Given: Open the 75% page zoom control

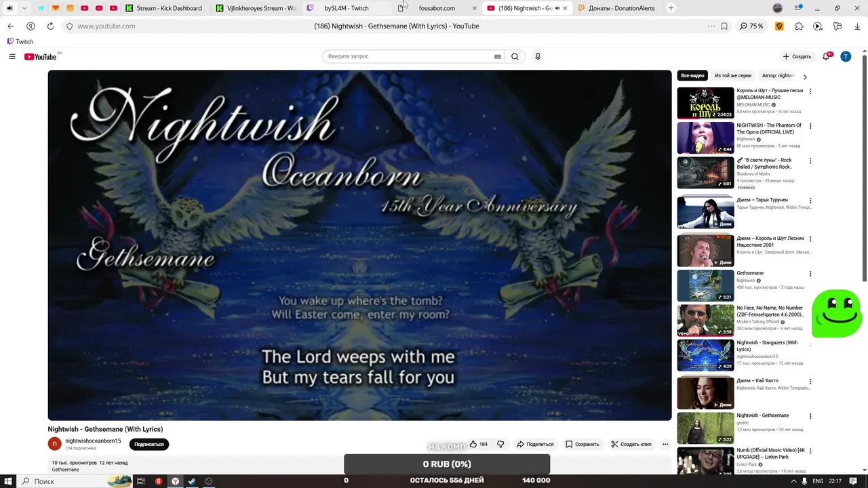Looking at the screenshot, I should [x=751, y=26].
